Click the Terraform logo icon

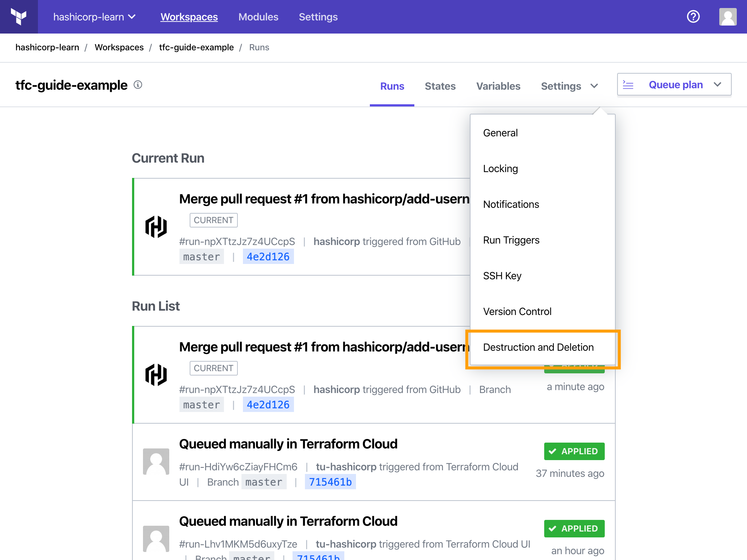19,17
